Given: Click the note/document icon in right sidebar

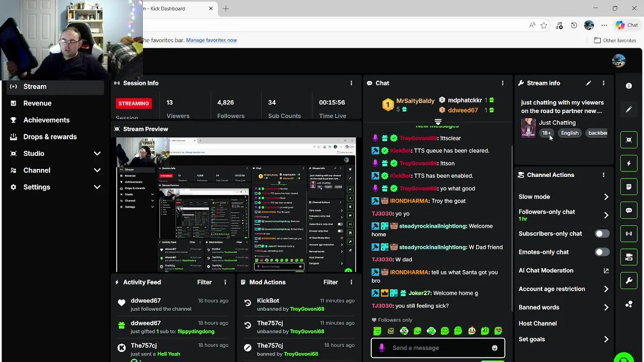Looking at the screenshot, I should click(629, 187).
